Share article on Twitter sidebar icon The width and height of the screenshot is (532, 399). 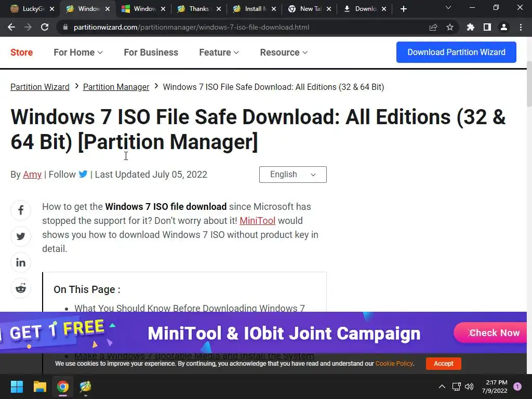tap(21, 236)
